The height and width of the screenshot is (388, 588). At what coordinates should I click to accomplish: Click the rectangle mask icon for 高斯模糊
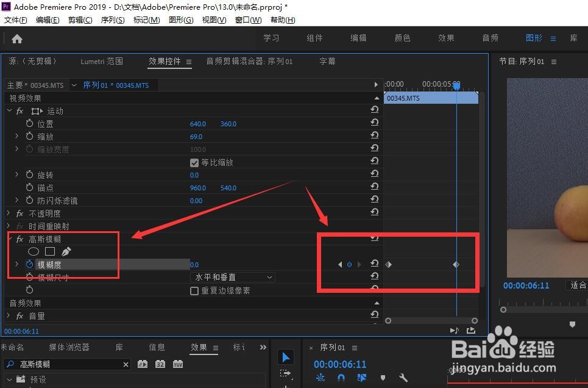coord(50,251)
